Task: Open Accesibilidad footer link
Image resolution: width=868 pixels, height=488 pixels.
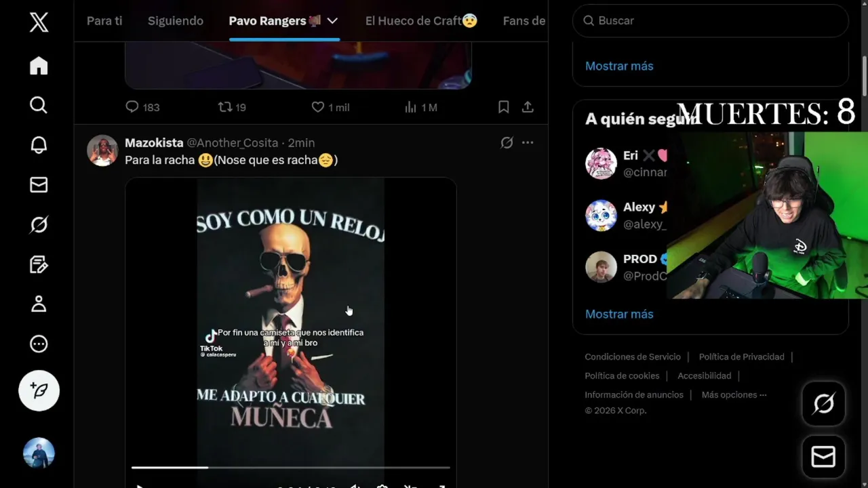Action: pos(704,375)
